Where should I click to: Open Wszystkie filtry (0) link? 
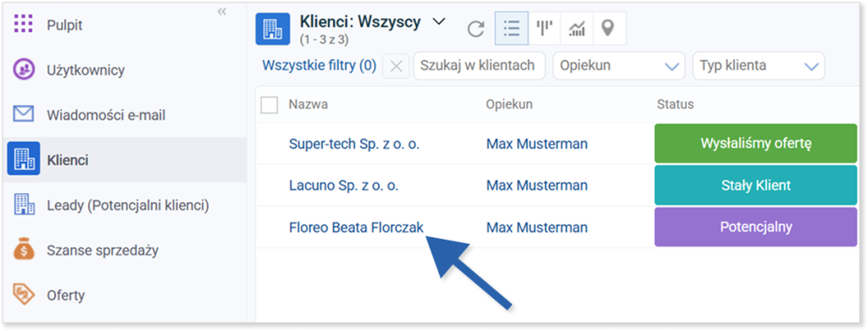tap(320, 66)
